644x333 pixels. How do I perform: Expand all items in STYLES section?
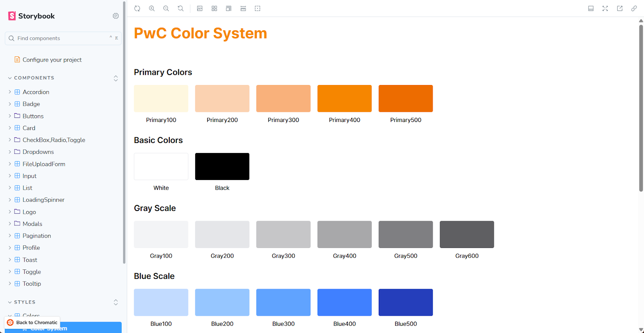pyautogui.click(x=116, y=302)
